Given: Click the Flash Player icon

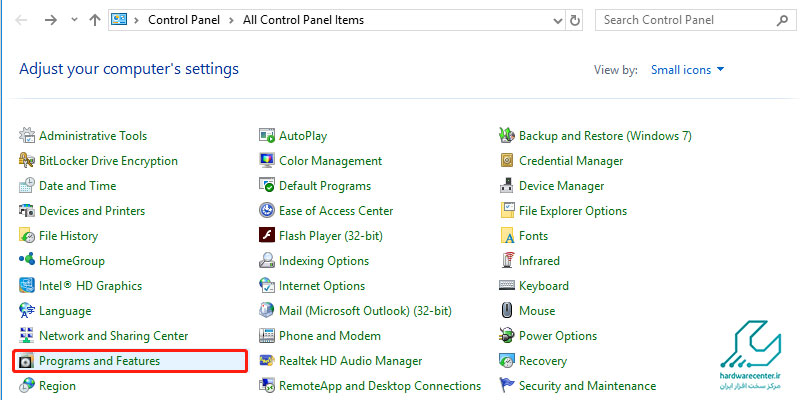Looking at the screenshot, I should (267, 236).
